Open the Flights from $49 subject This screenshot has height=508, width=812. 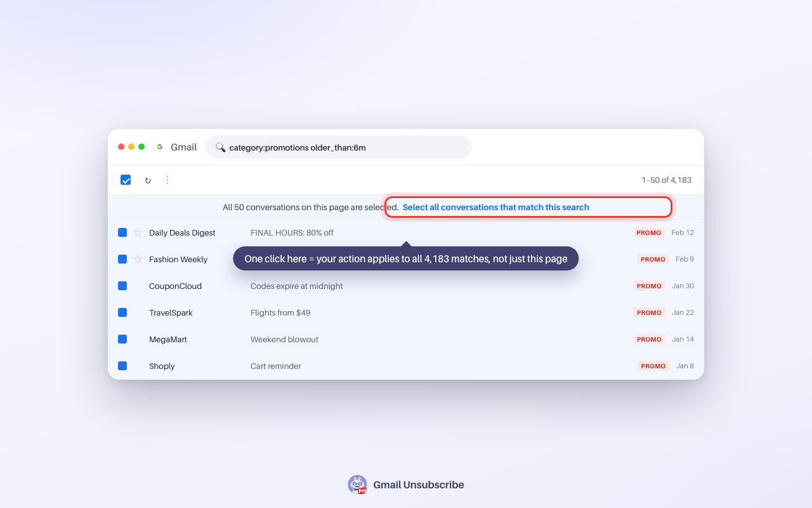pyautogui.click(x=280, y=312)
